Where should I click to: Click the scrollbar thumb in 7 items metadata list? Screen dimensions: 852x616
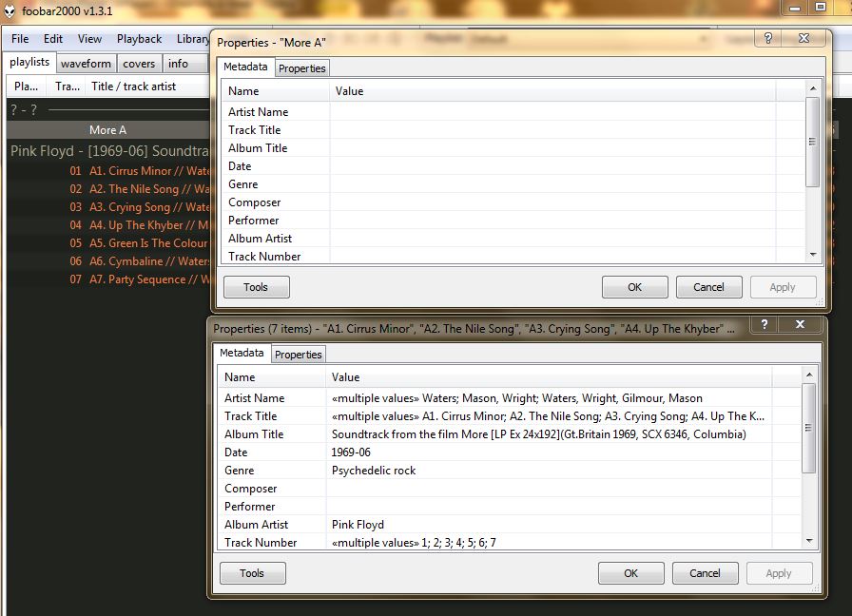809,428
